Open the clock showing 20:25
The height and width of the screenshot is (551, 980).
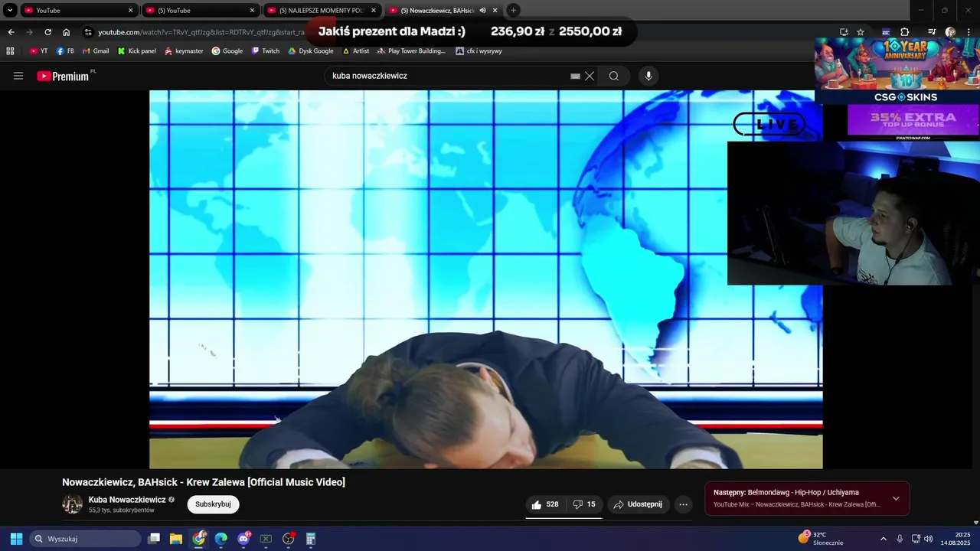click(x=955, y=539)
